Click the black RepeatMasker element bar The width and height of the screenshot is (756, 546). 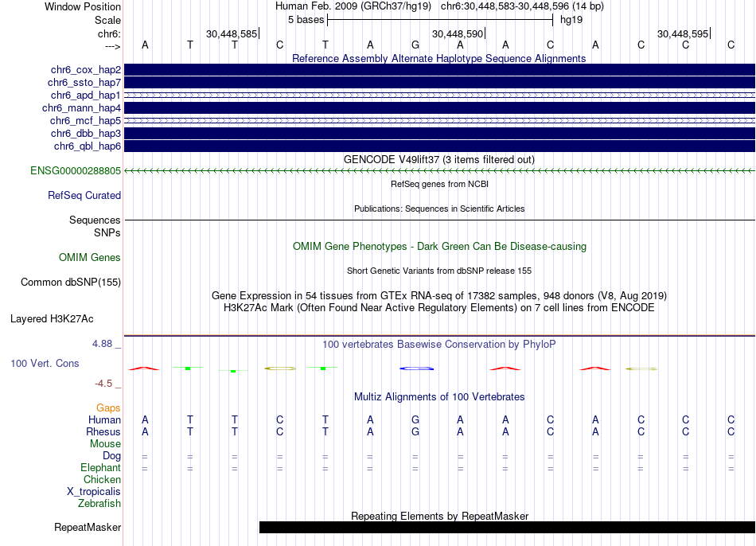[507, 527]
